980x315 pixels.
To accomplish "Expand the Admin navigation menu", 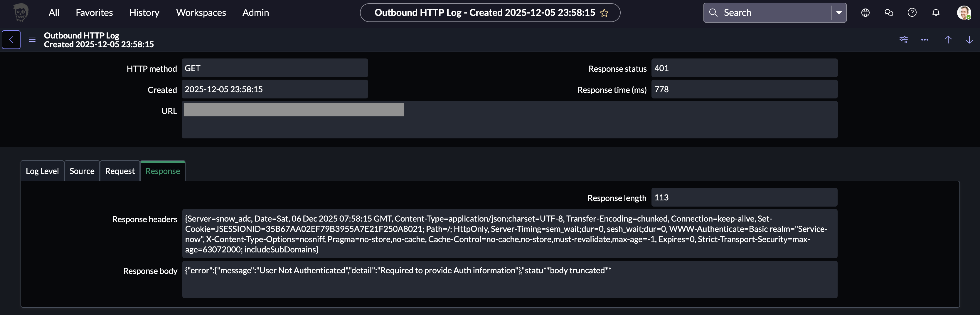I will 256,13.
